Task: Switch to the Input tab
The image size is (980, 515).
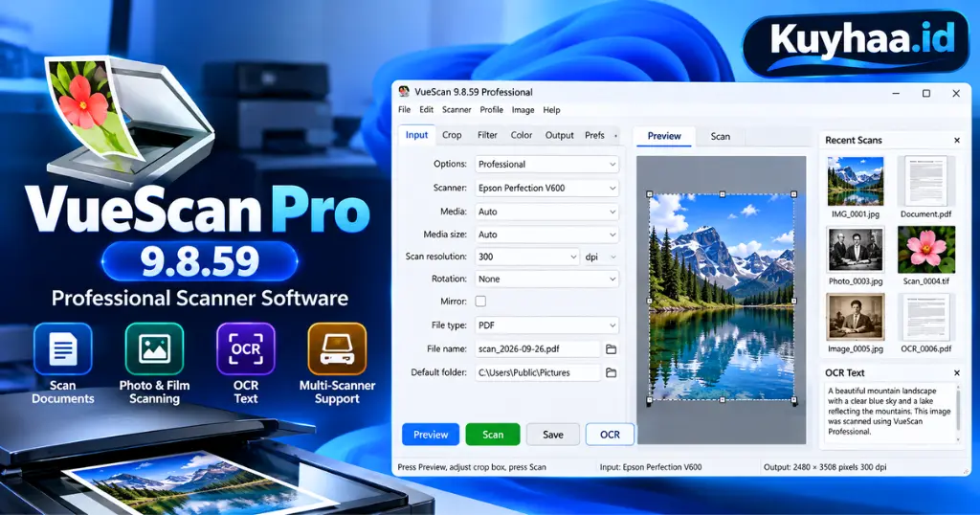Action: [416, 135]
